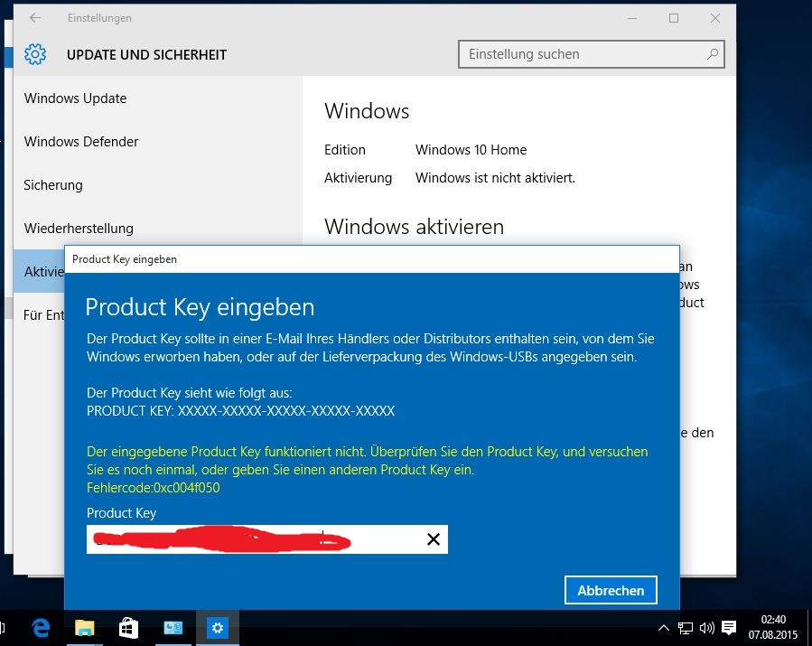Click the Fehlercode:0xc004f050 error text
This screenshot has height=646, width=812.
tap(154, 488)
